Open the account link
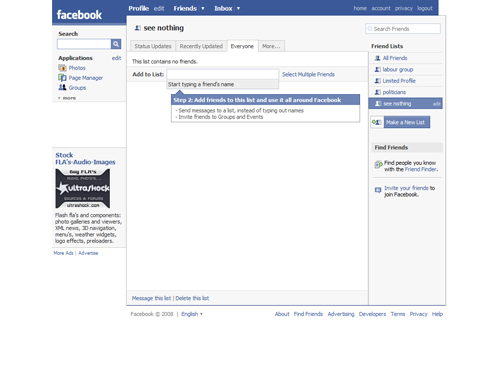The image size is (500, 375). click(x=381, y=8)
